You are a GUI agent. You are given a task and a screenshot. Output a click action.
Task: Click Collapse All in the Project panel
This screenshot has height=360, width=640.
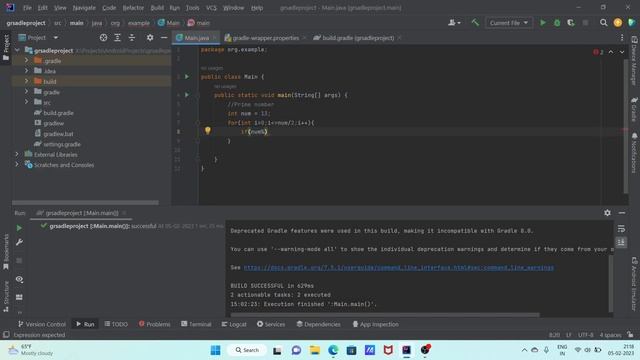132,38
